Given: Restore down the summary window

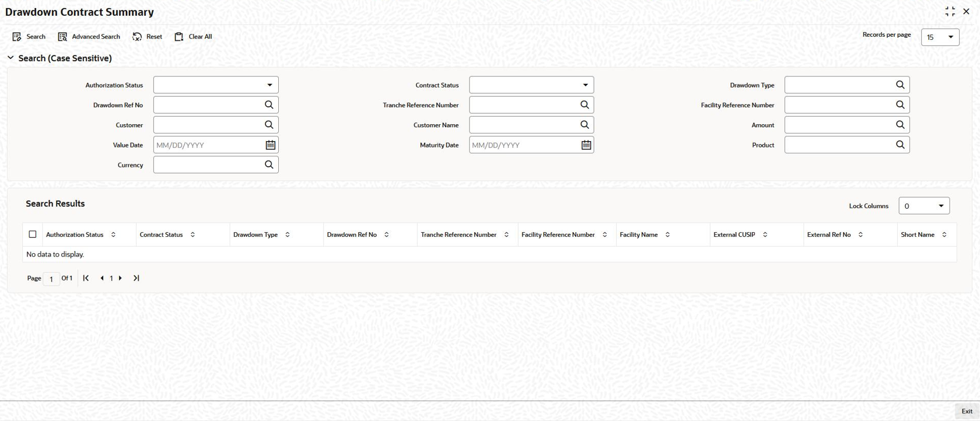Looking at the screenshot, I should coord(950,11).
